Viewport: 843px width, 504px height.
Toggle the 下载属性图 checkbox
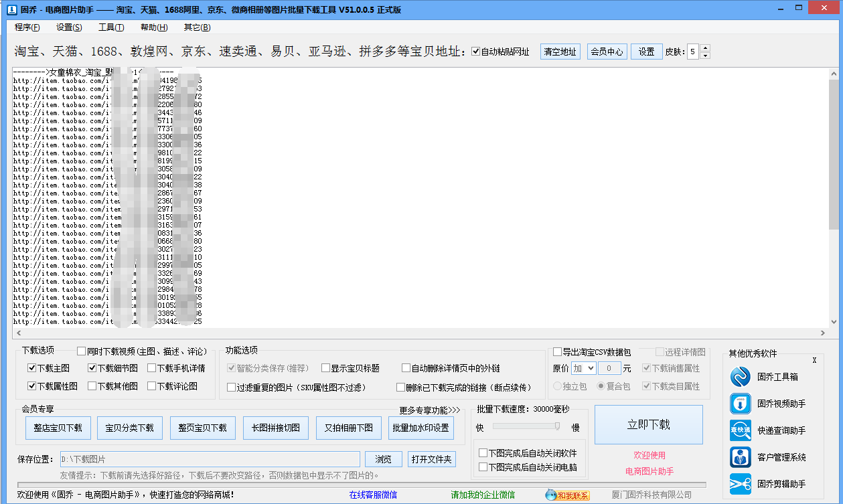click(x=32, y=386)
